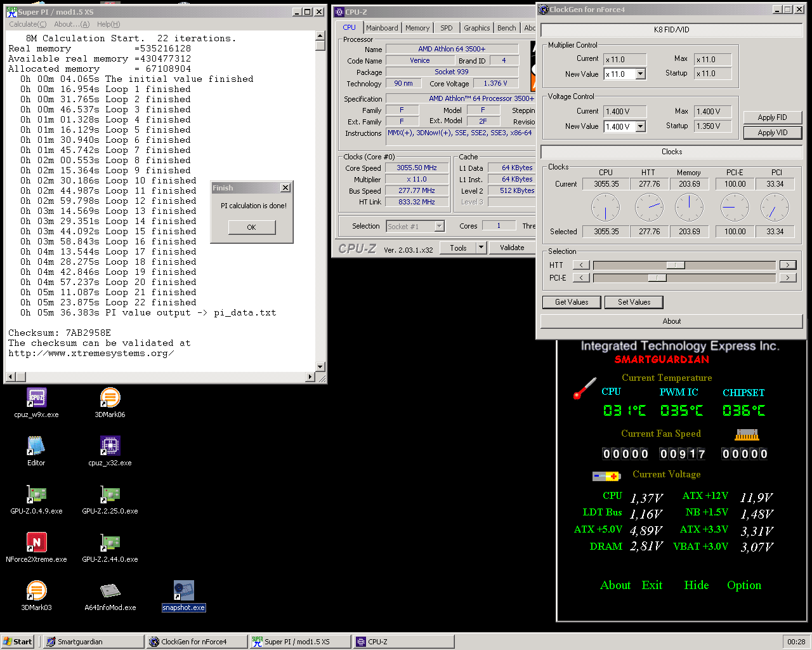This screenshot has width=812, height=650.
Task: Click Set Values in ClockGen
Action: click(x=634, y=302)
